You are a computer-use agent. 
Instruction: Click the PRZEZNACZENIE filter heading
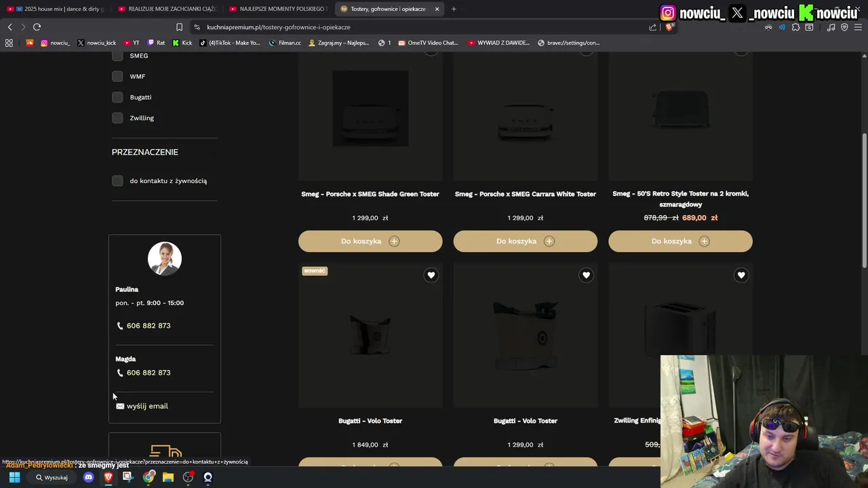[x=145, y=152]
